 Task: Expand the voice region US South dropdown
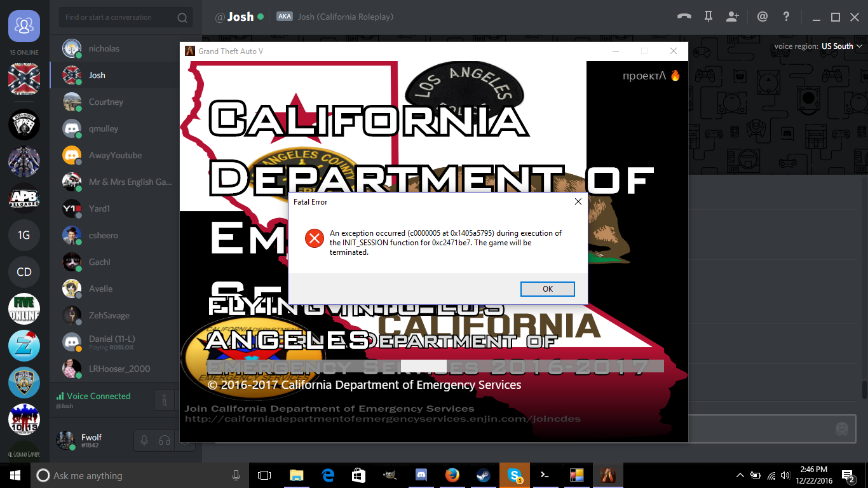pyautogui.click(x=842, y=46)
